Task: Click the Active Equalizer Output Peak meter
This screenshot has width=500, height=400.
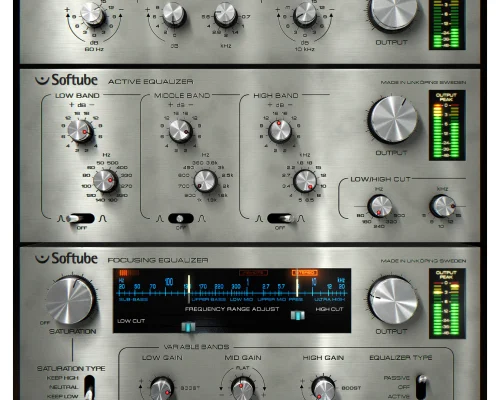Action: click(x=447, y=125)
